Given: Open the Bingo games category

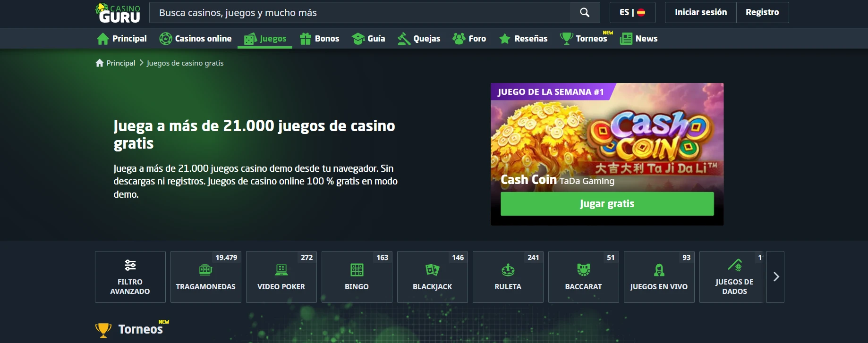Looking at the screenshot, I should 357,277.
